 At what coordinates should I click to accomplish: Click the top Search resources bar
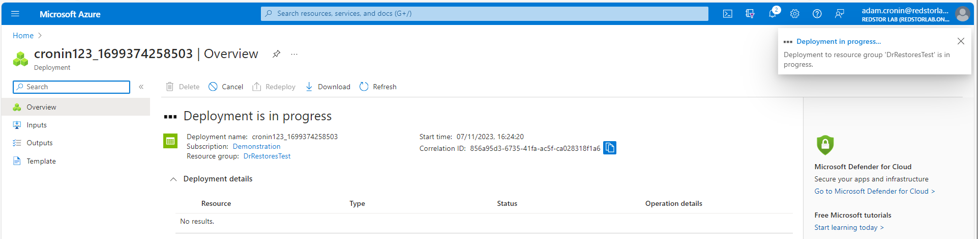[x=484, y=14]
